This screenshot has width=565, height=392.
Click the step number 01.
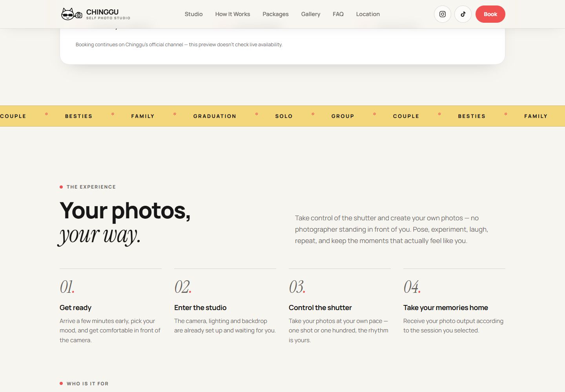pos(67,287)
